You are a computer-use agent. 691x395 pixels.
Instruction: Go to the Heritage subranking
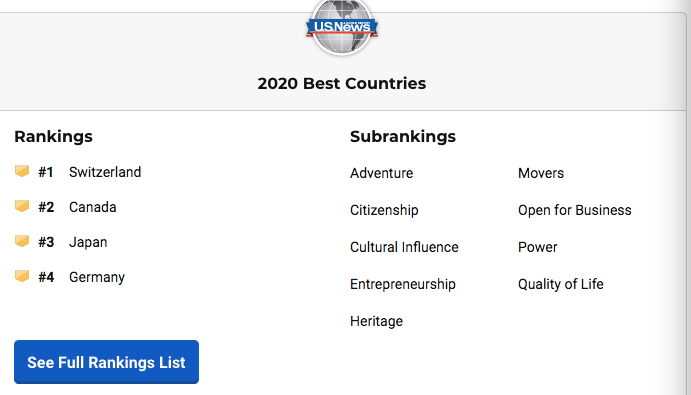[376, 321]
